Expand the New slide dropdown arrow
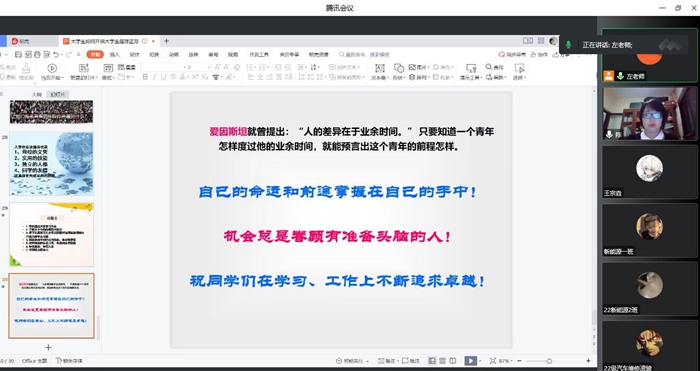The height and width of the screenshot is (371, 700). 96,78
